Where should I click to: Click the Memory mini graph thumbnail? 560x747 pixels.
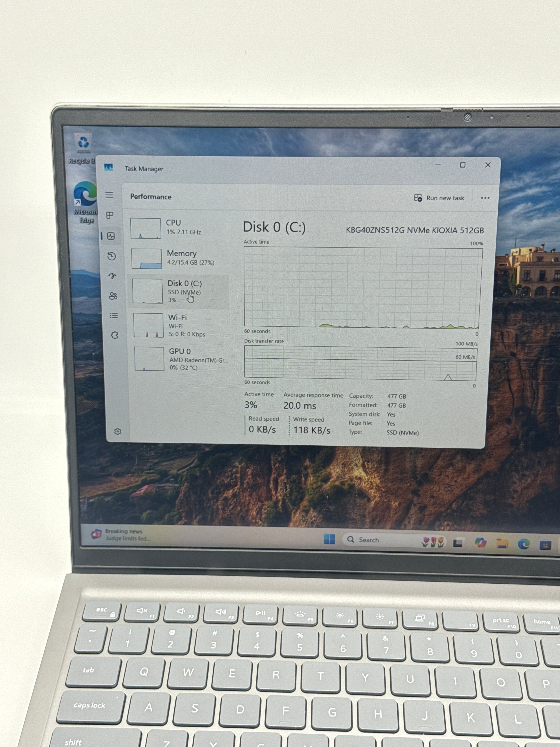coord(146,259)
